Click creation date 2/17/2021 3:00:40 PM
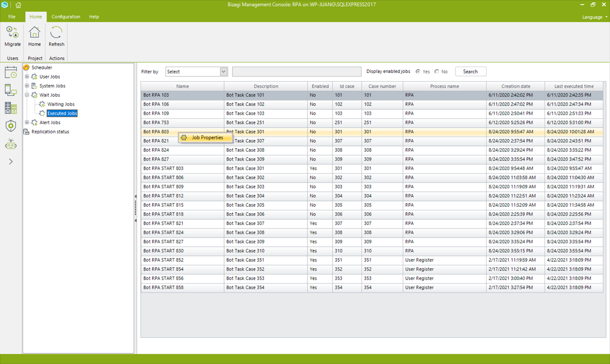This screenshot has width=610, height=364. (x=515, y=278)
